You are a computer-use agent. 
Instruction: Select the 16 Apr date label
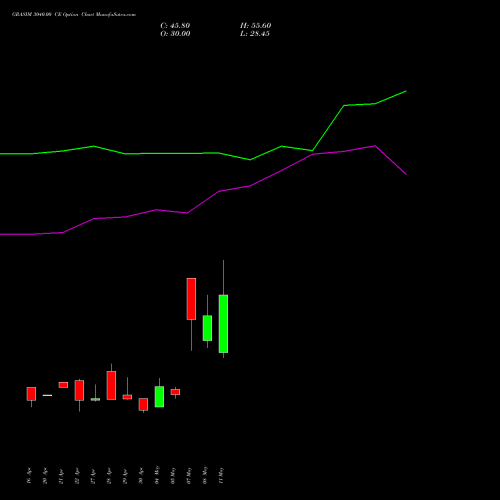(29, 476)
